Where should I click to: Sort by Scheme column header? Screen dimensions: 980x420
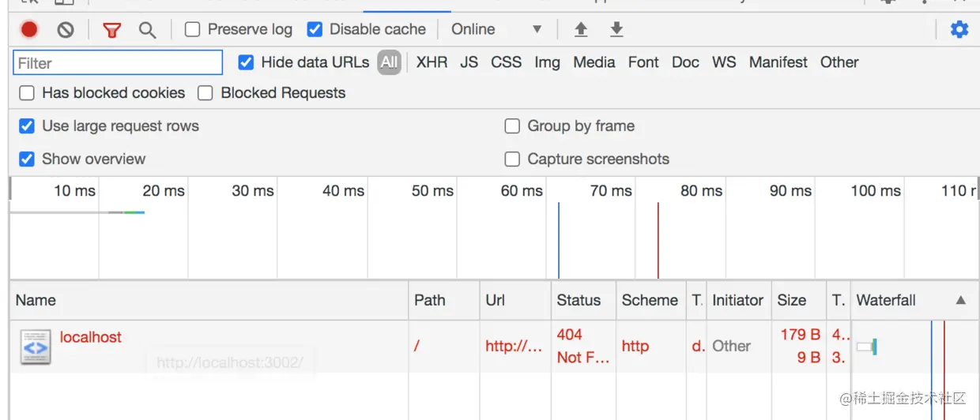click(x=650, y=300)
